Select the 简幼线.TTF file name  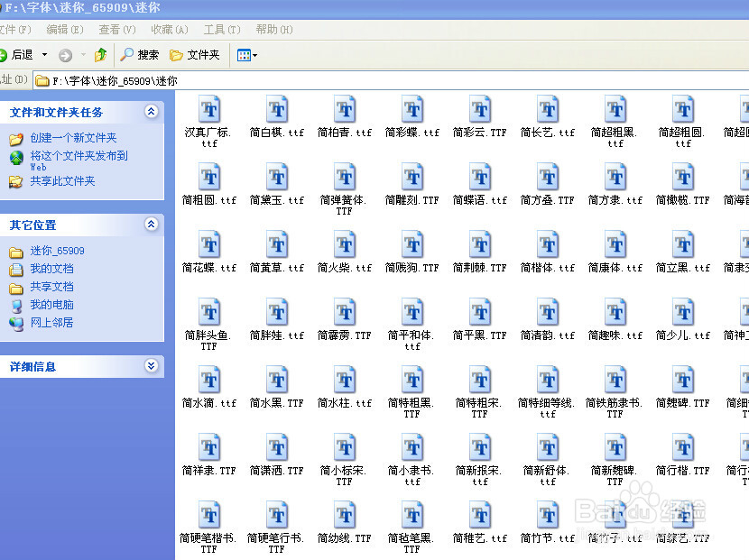(345, 538)
